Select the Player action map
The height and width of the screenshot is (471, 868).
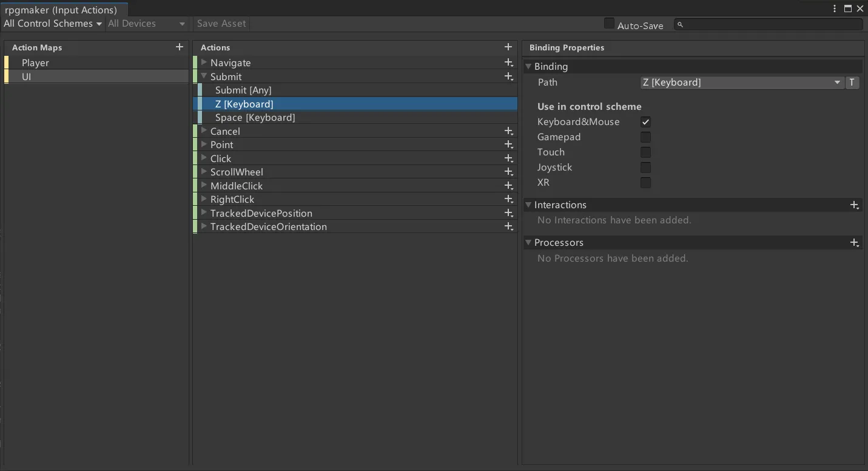(x=35, y=63)
